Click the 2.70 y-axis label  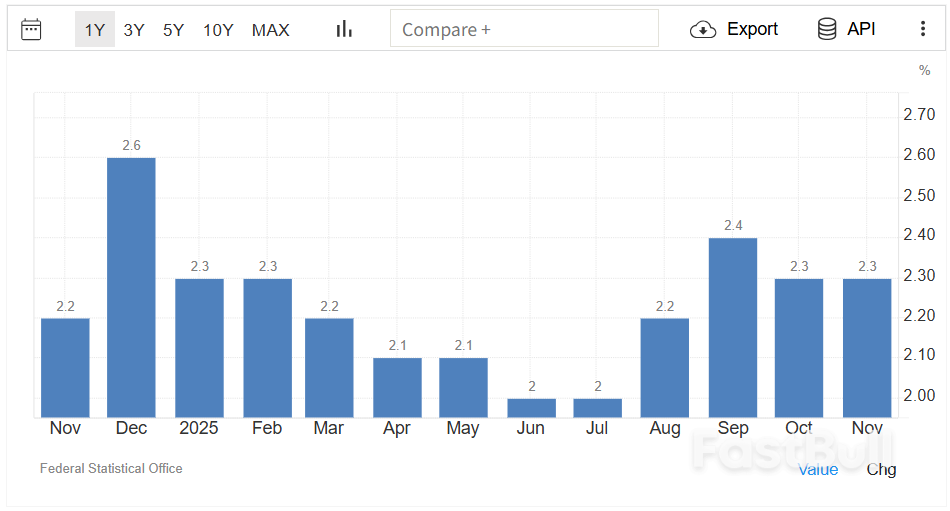click(x=919, y=115)
